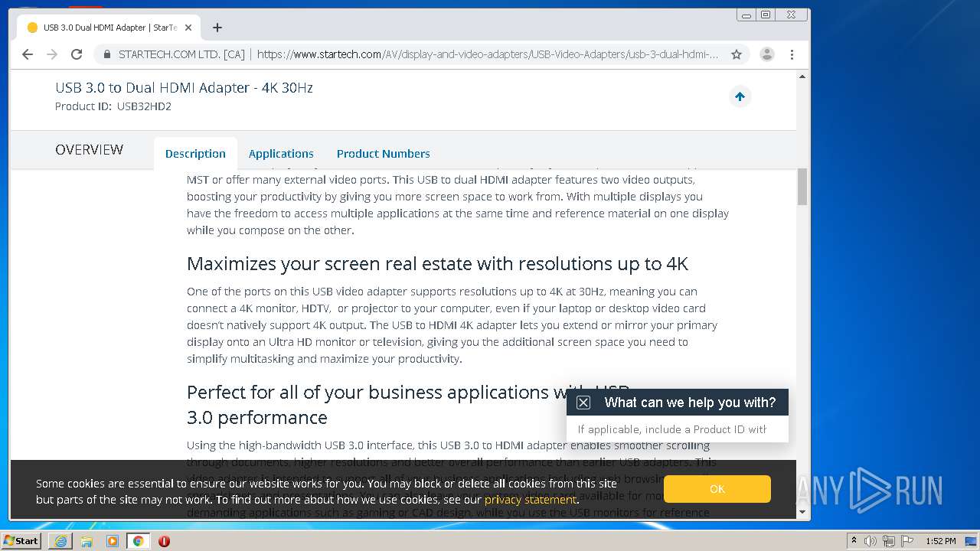Open the Chrome profile avatar

pyautogui.click(x=766, y=54)
